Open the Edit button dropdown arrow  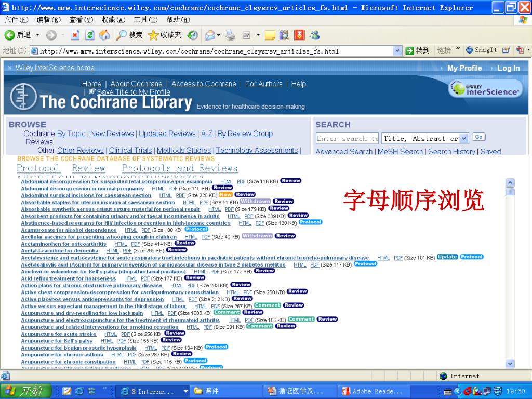coord(258,35)
